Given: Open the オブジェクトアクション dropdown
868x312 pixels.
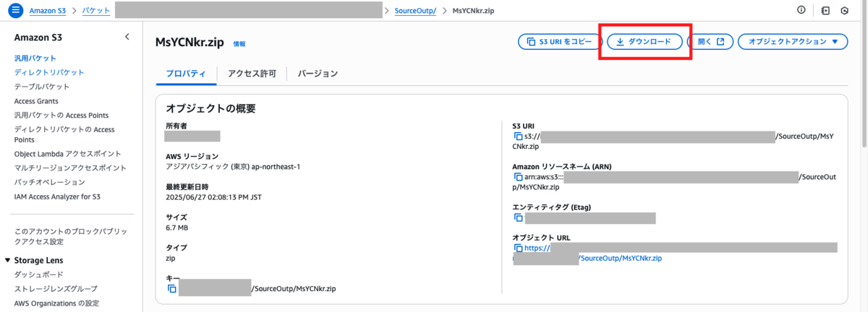Looking at the screenshot, I should pyautogui.click(x=792, y=42).
